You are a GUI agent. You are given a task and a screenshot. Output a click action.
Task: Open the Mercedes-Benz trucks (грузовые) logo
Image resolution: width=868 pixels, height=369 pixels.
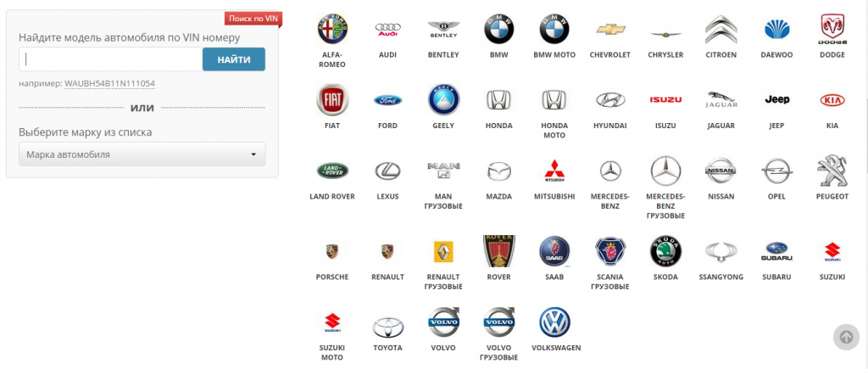tap(665, 171)
